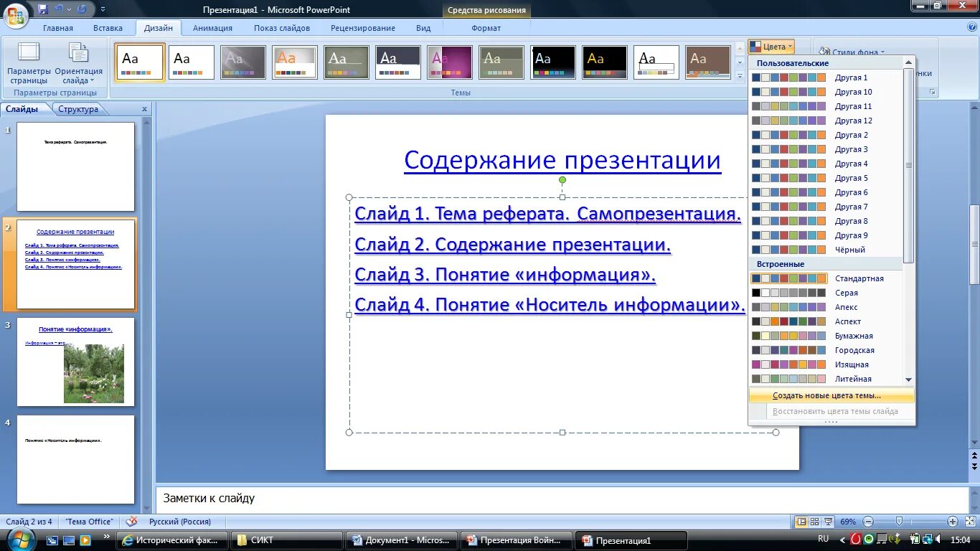Open the Вид ribbon tab
The image size is (980, 551).
point(423,28)
